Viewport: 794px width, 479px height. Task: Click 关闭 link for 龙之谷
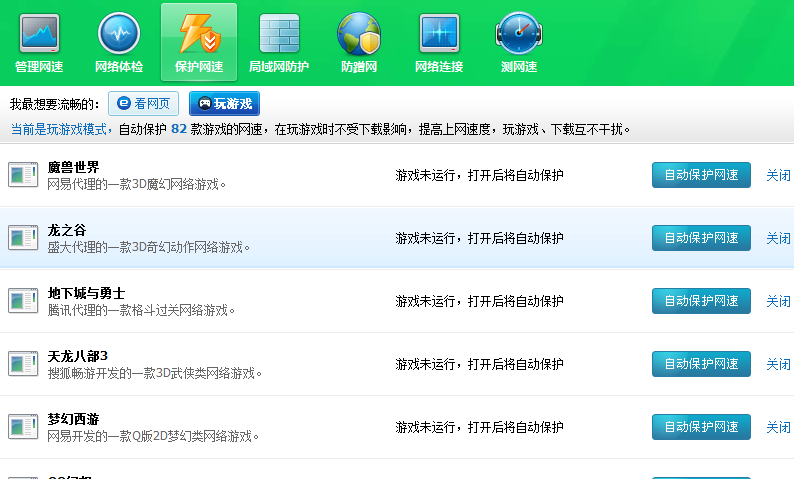(x=778, y=238)
